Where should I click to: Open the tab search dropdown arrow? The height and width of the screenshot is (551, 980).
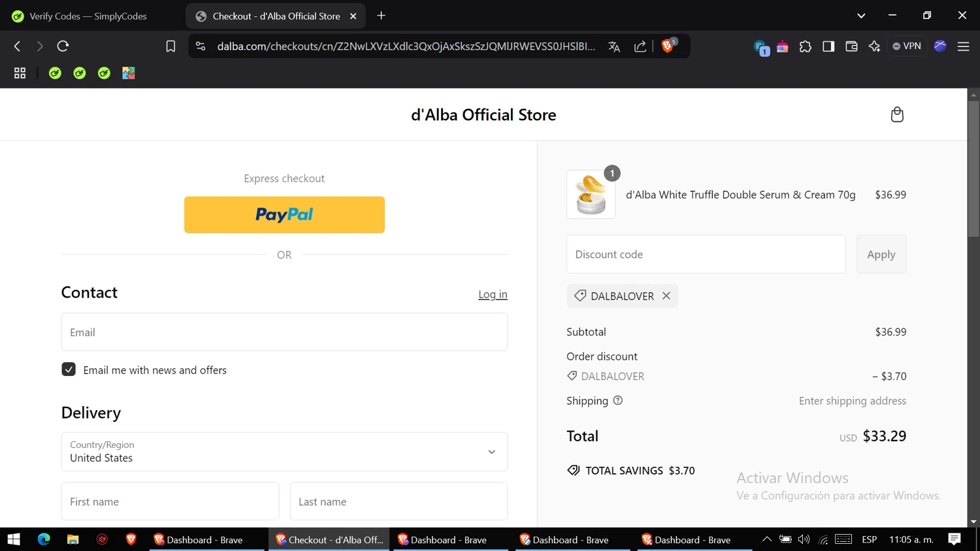coord(861,16)
